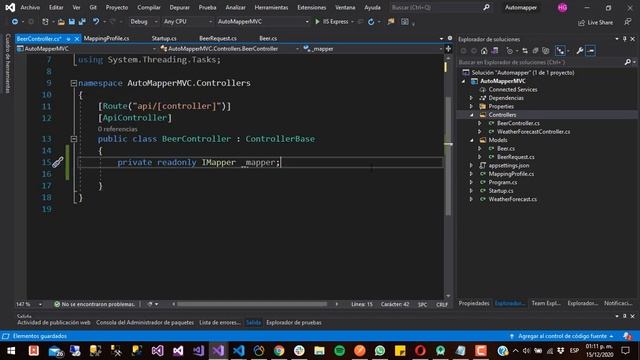Click the sync with active document icon
640x360 pixels.
tap(525, 51)
